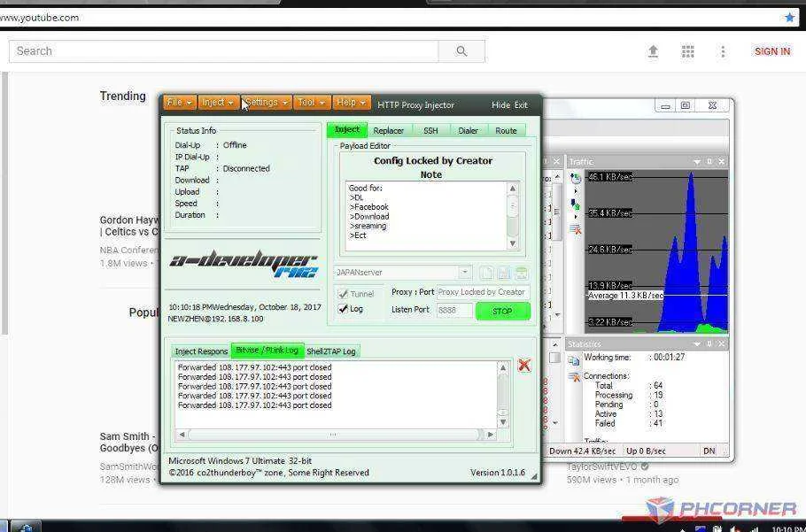Click the new config file icon
Screen dimensions: 806x532
[485, 274]
